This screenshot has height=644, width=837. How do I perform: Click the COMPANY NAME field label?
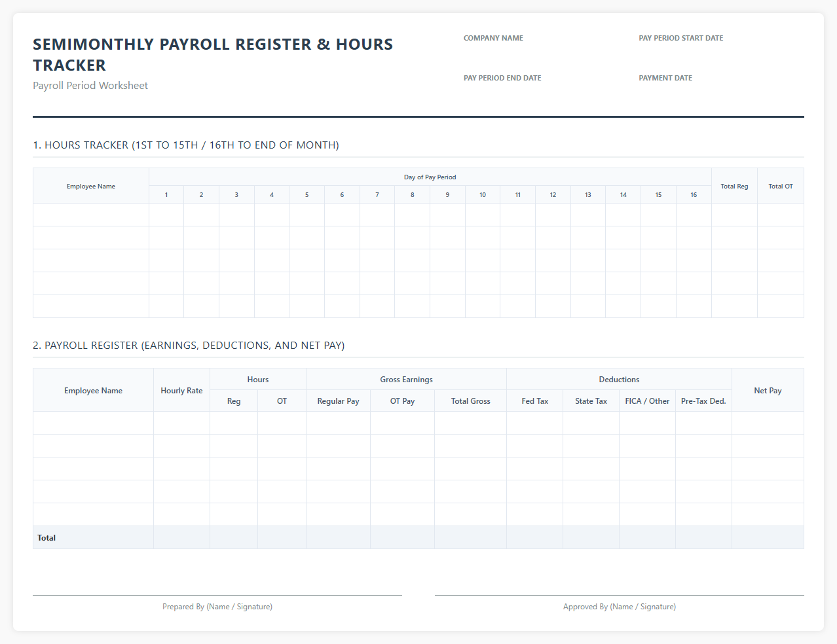[493, 38]
